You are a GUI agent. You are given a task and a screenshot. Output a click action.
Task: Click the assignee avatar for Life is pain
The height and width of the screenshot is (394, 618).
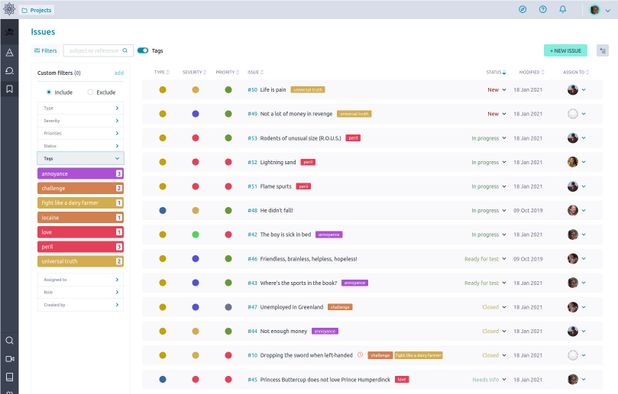[x=573, y=89]
